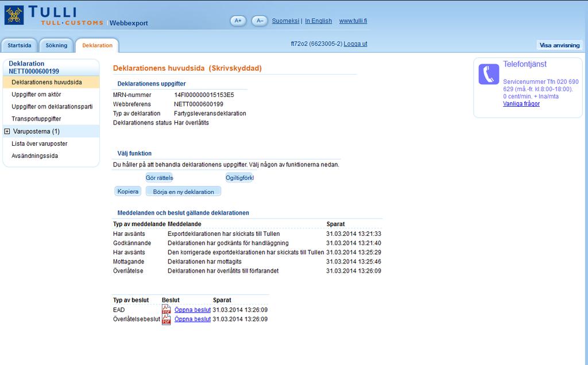
Task: Open the EAD Öppna beslut link
Action: (x=192, y=310)
